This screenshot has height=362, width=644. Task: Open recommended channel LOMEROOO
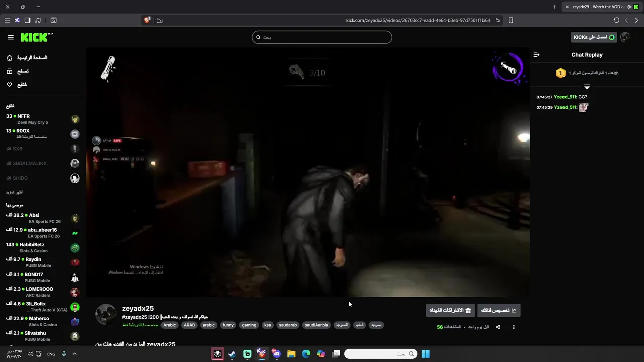pyautogui.click(x=43, y=292)
